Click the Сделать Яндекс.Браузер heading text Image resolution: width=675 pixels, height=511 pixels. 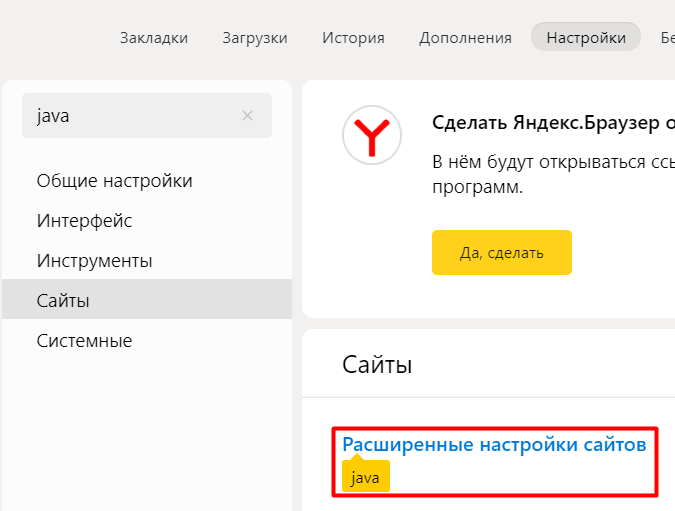tap(554, 123)
